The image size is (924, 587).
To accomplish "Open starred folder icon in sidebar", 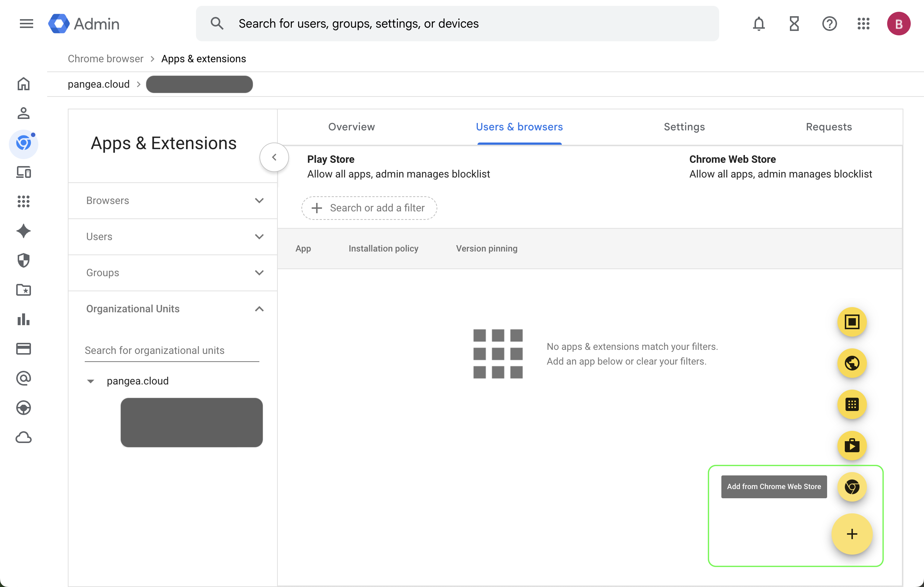I will 24,290.
